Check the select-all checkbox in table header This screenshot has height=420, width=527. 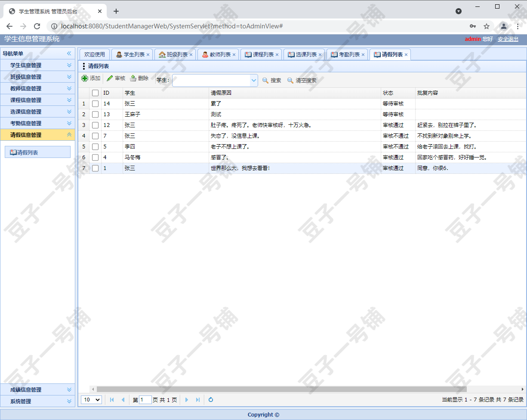pos(95,93)
